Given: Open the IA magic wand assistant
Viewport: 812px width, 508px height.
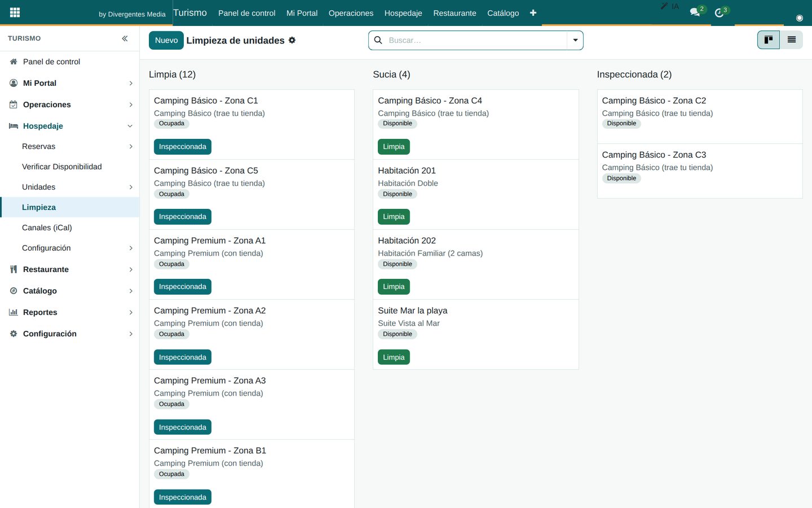Looking at the screenshot, I should click(x=670, y=6).
